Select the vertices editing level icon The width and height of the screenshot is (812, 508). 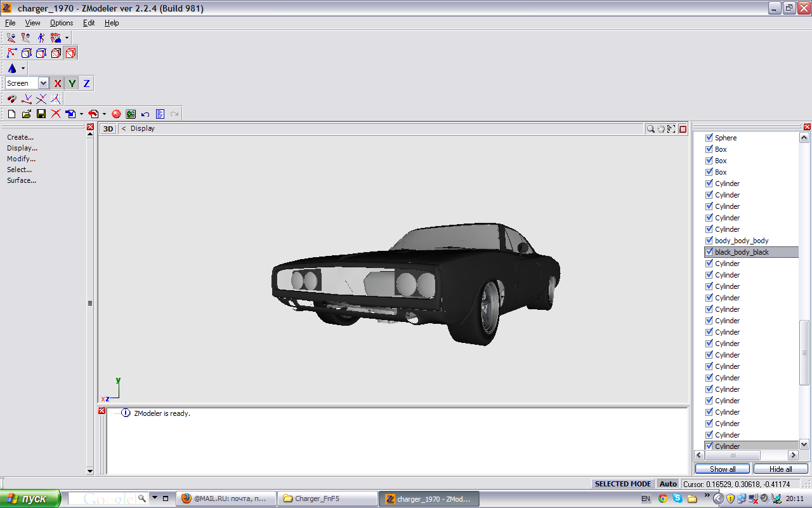[11, 53]
